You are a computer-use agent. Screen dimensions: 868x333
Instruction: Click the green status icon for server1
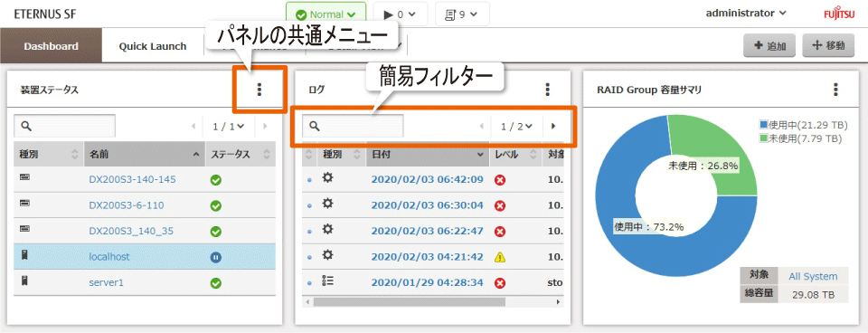click(216, 282)
